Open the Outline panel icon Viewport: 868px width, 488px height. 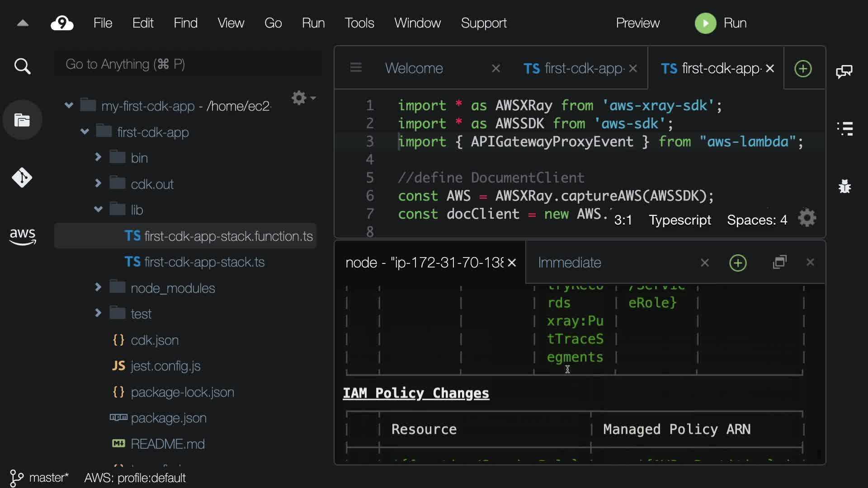844,129
